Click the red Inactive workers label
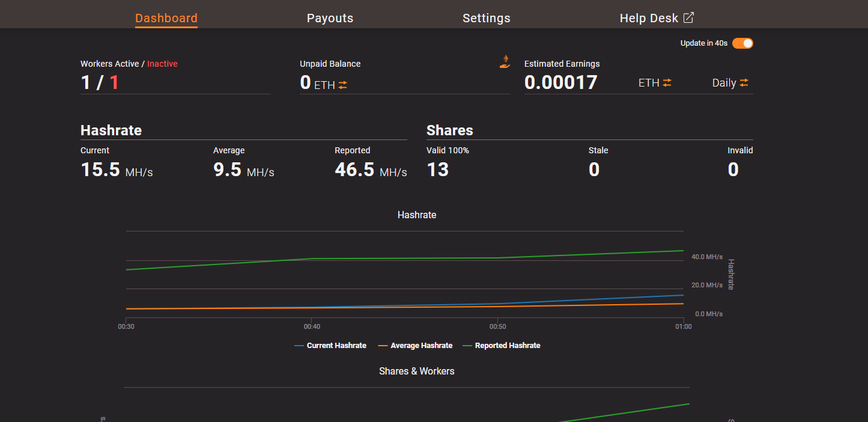Viewport: 868px width, 422px height. (x=162, y=64)
